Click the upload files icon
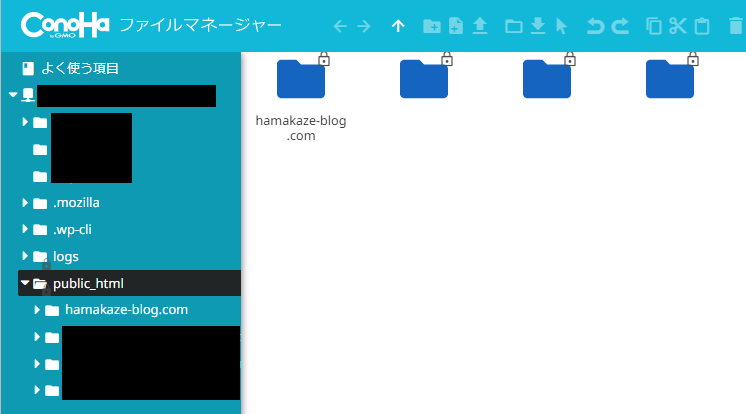746x414 pixels. pos(480,26)
